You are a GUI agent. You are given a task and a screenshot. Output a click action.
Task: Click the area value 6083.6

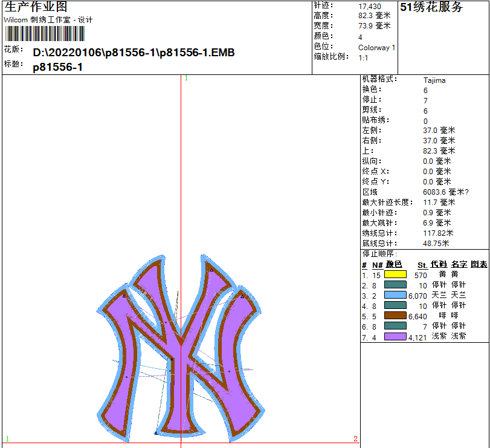click(x=434, y=192)
